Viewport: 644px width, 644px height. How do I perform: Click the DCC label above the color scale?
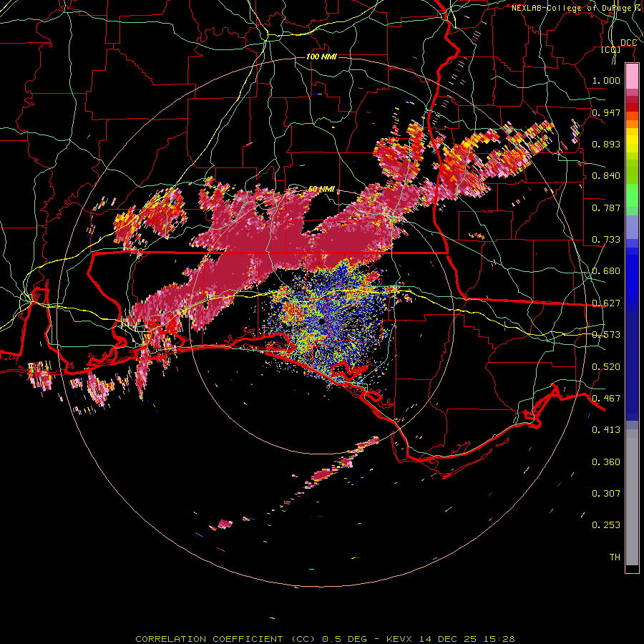pyautogui.click(x=628, y=43)
